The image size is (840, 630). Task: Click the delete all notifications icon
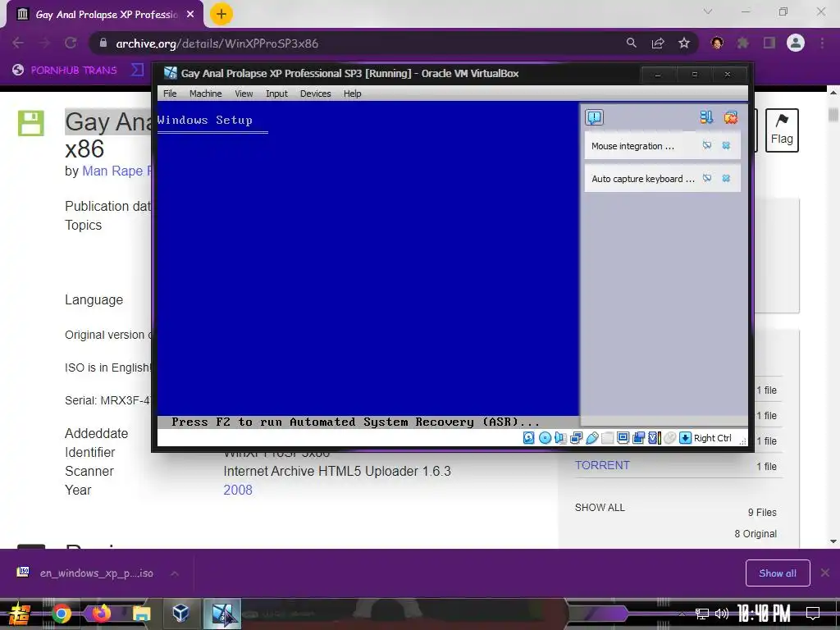[730, 117]
